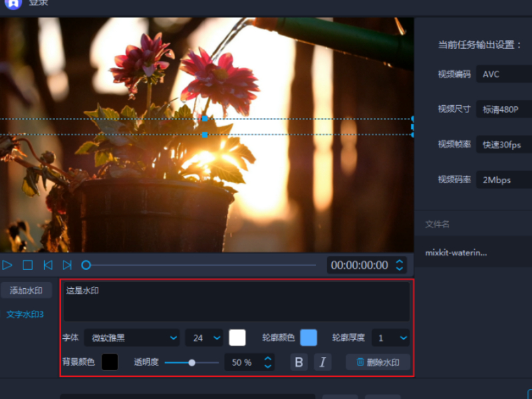The height and width of the screenshot is (399, 532).
Task: Open the 视频尺寸 标清480P dropdown
Action: pyautogui.click(x=504, y=109)
